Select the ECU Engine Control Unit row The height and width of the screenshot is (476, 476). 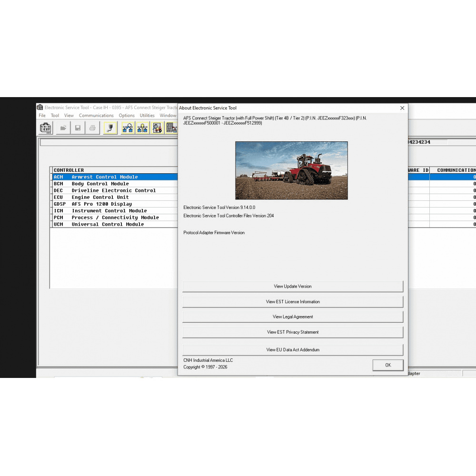tap(105, 197)
